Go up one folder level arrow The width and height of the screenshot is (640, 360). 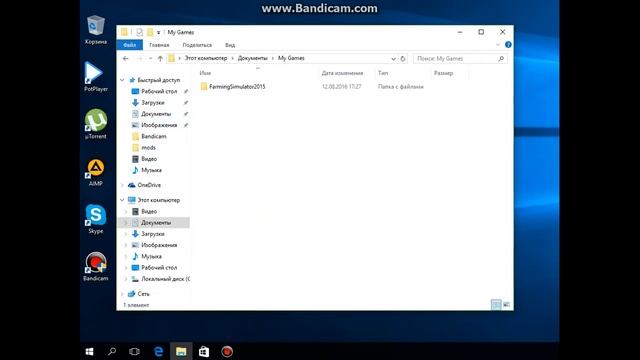[160, 59]
